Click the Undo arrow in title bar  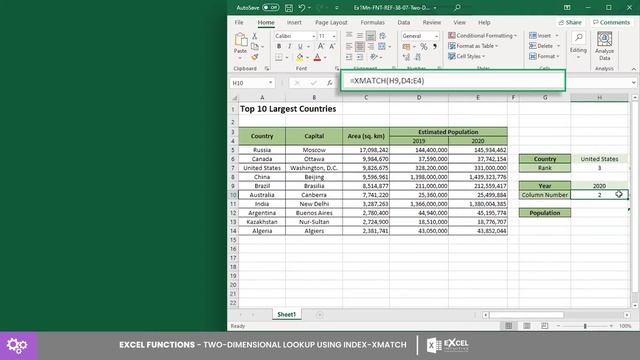pyautogui.click(x=302, y=7)
